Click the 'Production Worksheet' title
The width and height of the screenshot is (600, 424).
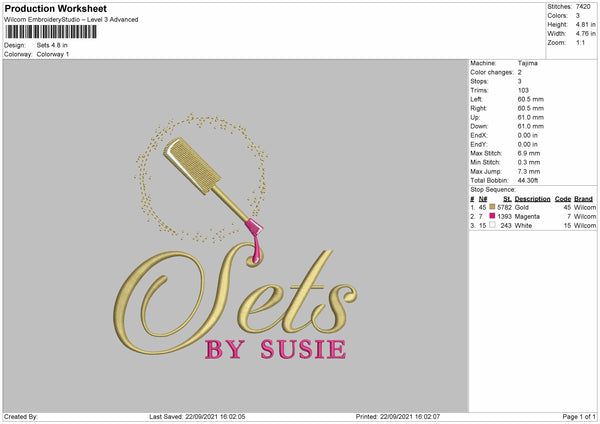55,8
